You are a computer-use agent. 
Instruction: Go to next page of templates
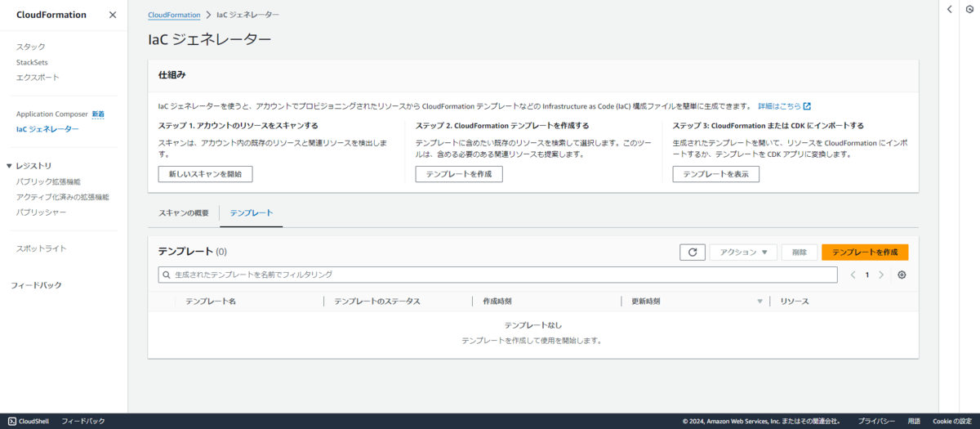880,275
